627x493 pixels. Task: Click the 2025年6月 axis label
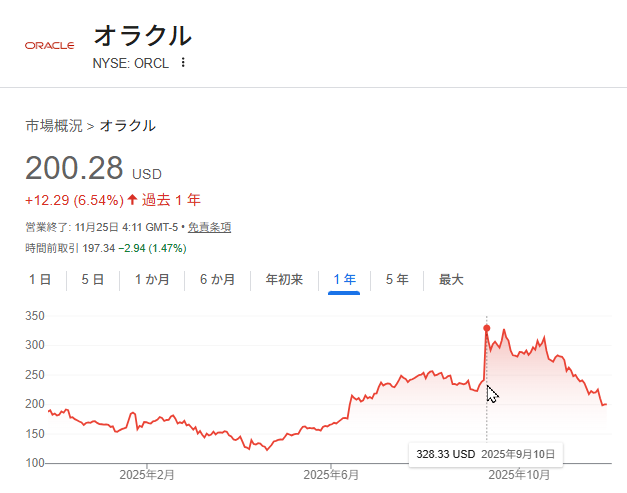331,474
